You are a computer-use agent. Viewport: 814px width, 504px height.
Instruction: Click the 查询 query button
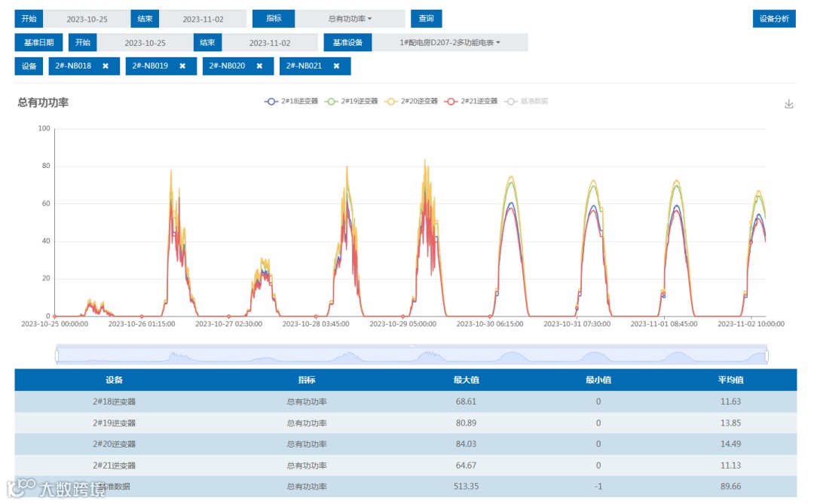coord(426,19)
